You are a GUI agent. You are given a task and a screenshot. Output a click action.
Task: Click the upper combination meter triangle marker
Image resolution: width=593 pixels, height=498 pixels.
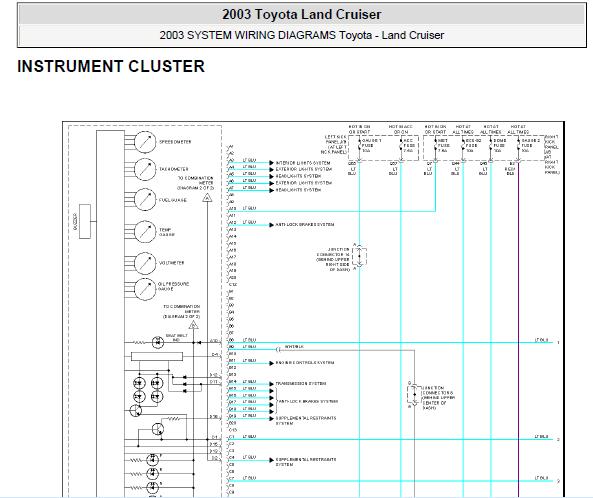pos(207,197)
